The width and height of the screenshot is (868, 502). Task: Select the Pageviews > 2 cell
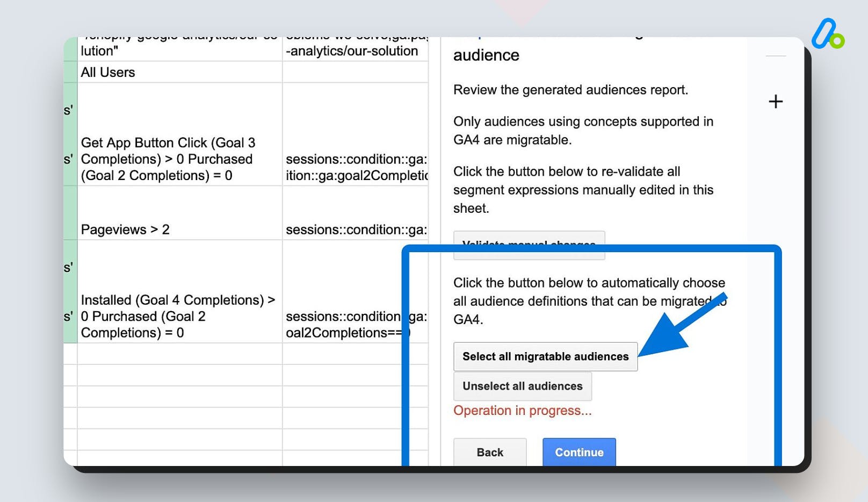coord(180,213)
